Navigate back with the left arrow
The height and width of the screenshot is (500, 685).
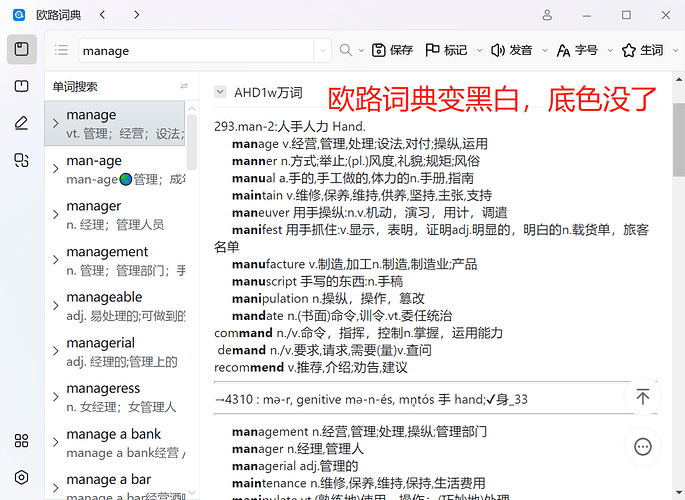102,15
